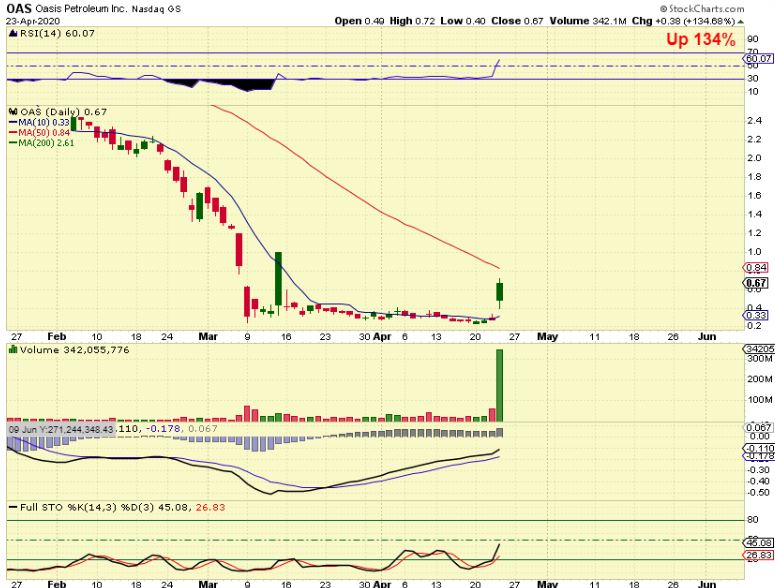775x588 pixels.
Task: Open the StockCharts.com copyright link
Action: tap(702, 9)
